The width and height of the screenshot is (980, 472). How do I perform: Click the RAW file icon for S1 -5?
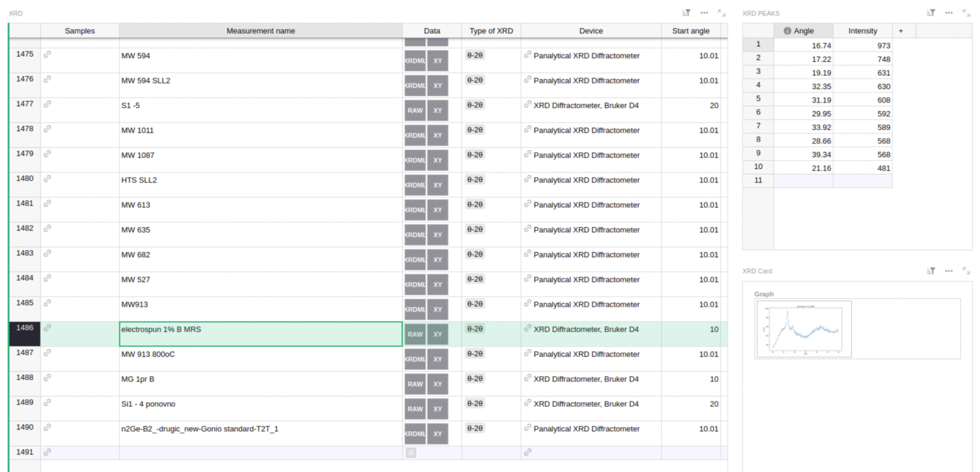point(415,110)
